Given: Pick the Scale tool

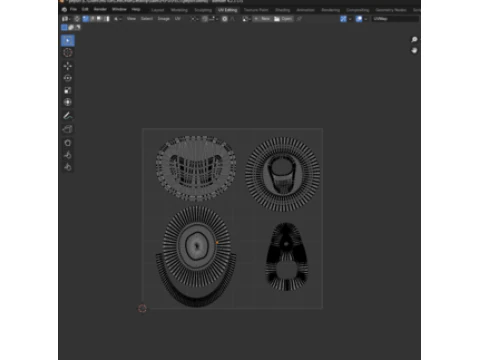Looking at the screenshot, I should [x=68, y=90].
